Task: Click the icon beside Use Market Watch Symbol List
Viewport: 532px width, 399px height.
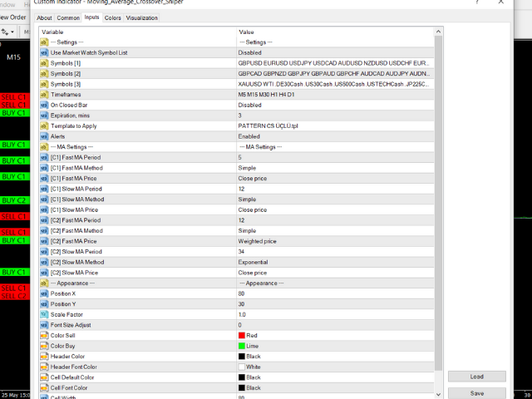Action: (x=44, y=52)
